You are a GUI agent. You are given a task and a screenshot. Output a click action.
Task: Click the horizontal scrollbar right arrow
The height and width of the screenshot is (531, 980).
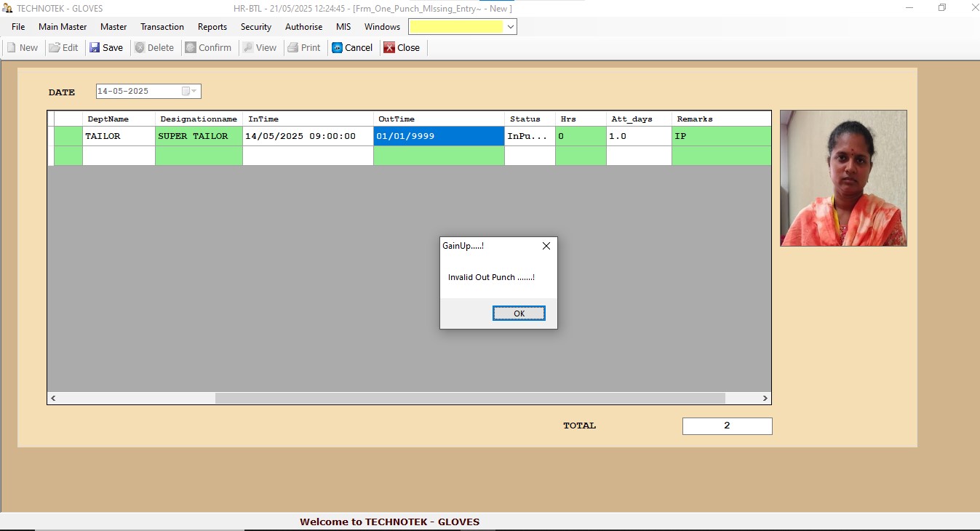pos(765,399)
